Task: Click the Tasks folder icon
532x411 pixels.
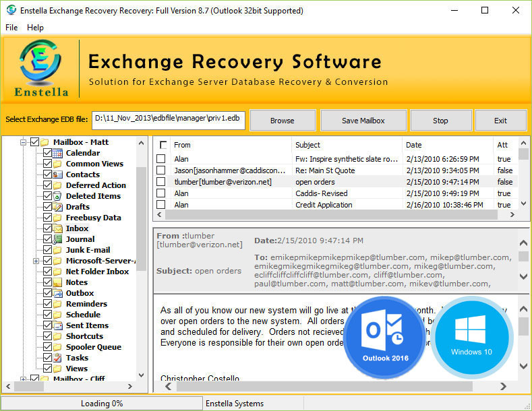Action: [58, 358]
